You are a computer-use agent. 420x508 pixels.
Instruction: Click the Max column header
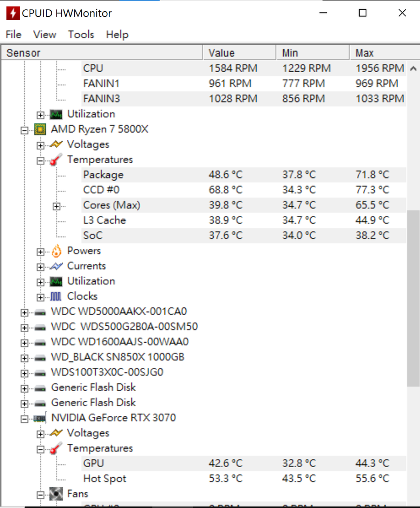coord(384,52)
